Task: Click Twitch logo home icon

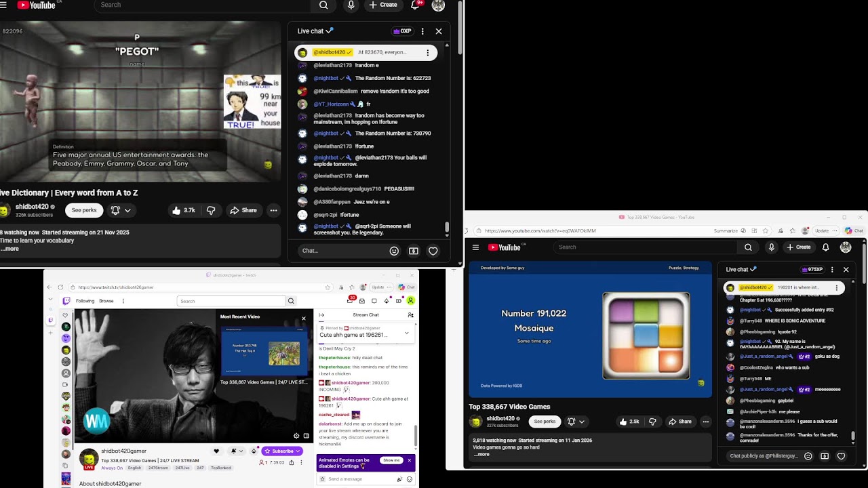Action: coord(66,301)
